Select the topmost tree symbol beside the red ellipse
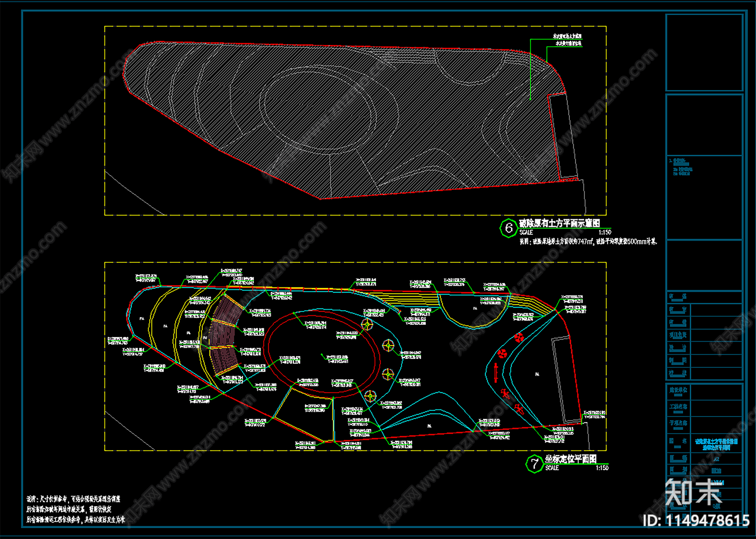Screen dimensions: 756x539 click(x=367, y=324)
